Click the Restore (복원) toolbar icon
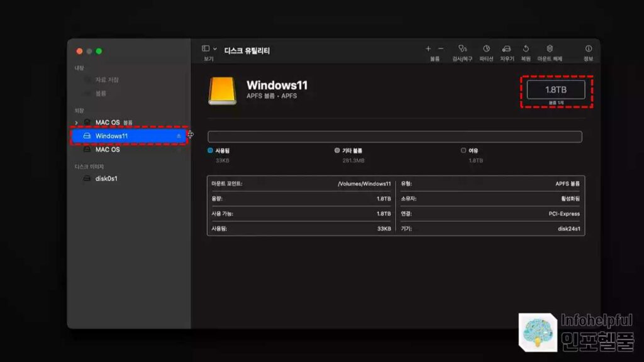Viewport: 644px width, 362px height. pos(526,48)
